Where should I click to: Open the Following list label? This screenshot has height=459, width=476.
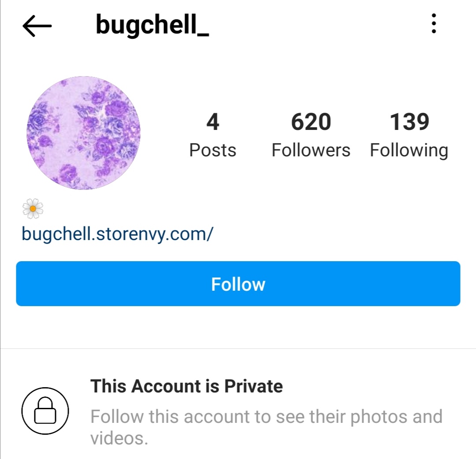coord(409,151)
